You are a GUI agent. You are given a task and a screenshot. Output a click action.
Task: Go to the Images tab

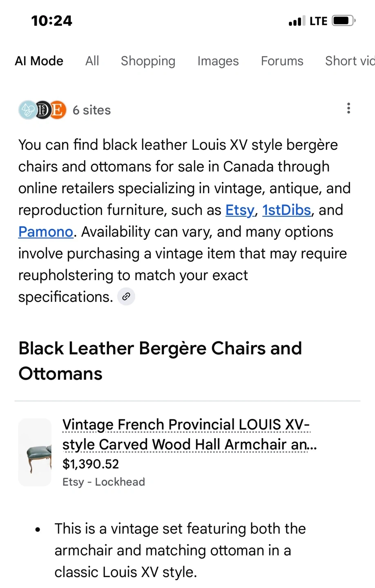pyautogui.click(x=218, y=61)
